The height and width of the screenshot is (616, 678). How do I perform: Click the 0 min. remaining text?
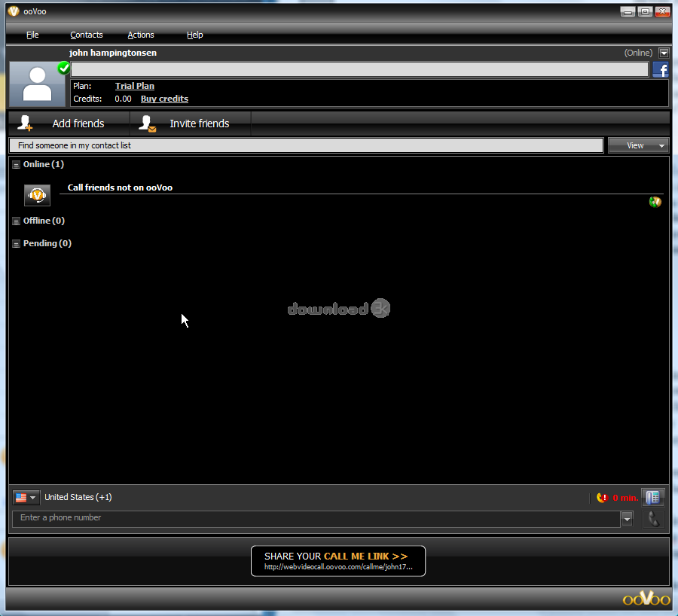[x=625, y=498]
